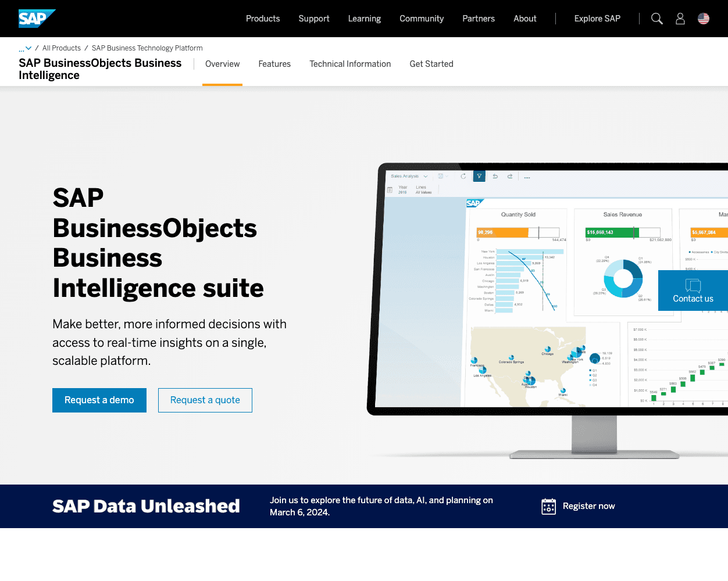Follow SAP Business Technology Platform breadcrumb
The width and height of the screenshot is (728, 581).
147,48
